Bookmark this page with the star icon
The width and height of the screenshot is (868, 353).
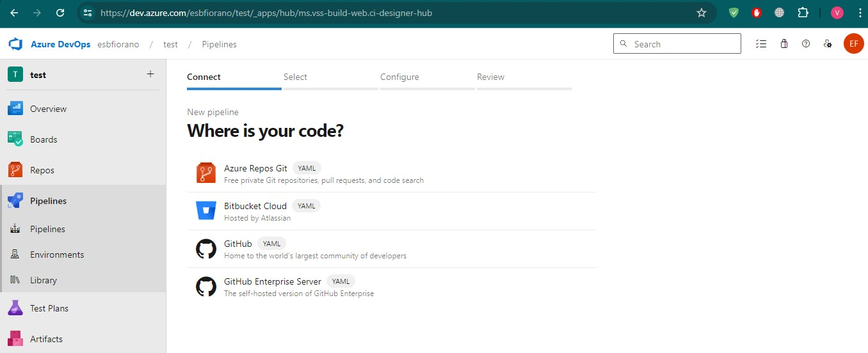(701, 13)
